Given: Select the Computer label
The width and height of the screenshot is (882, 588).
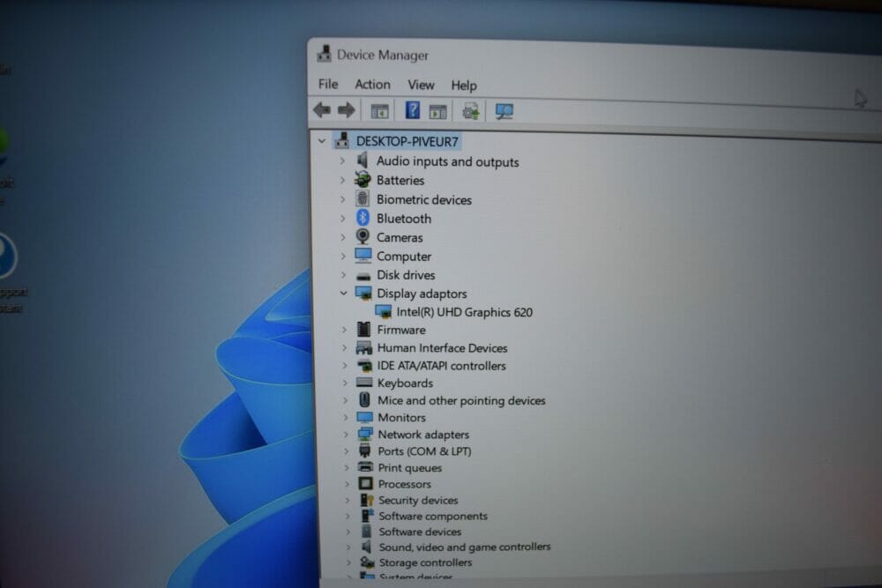Looking at the screenshot, I should pos(404,257).
